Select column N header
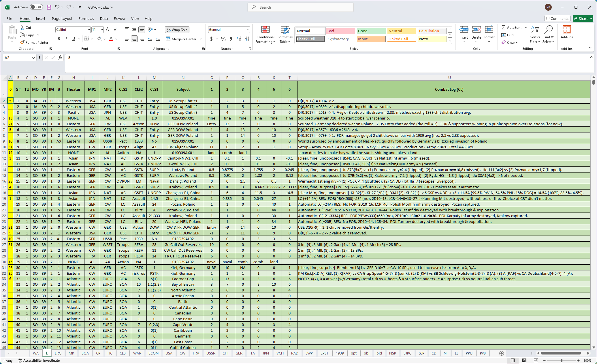 pyautogui.click(x=183, y=77)
